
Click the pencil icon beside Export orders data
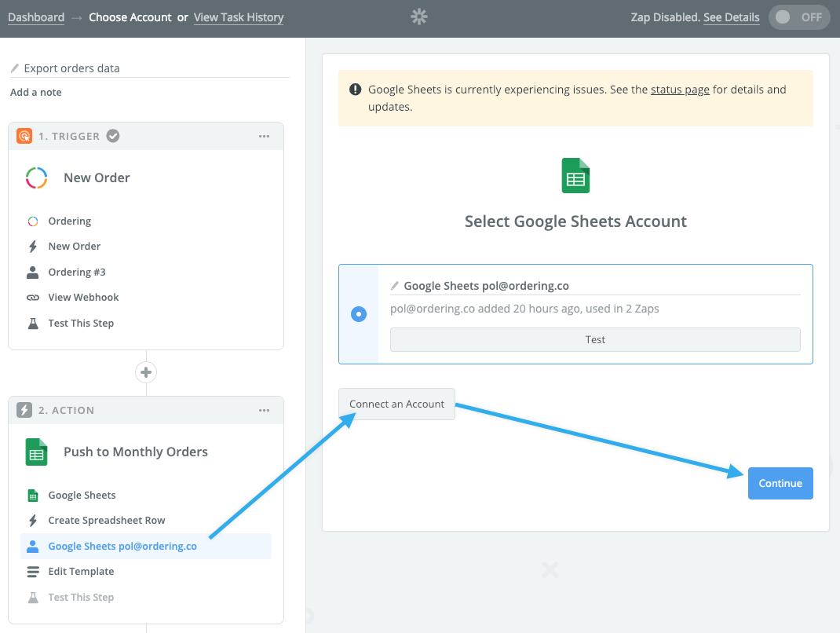[x=15, y=68]
